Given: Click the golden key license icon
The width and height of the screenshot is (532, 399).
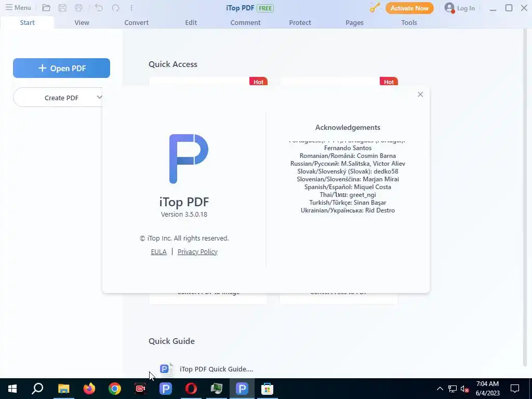Looking at the screenshot, I should (375, 7).
